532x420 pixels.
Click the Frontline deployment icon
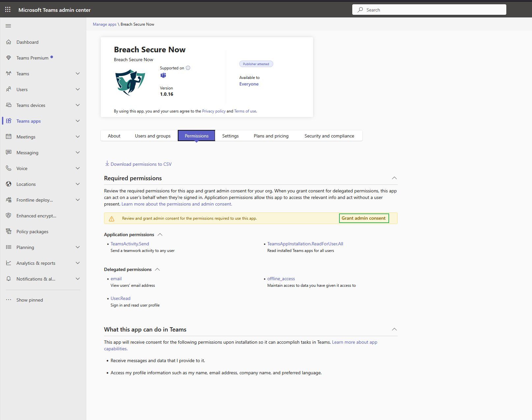(9, 200)
